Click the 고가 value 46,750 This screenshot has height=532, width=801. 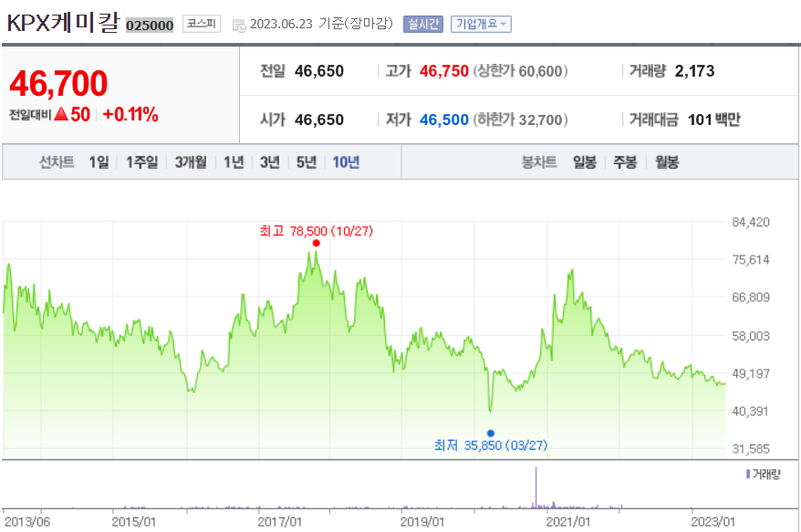[x=444, y=71]
